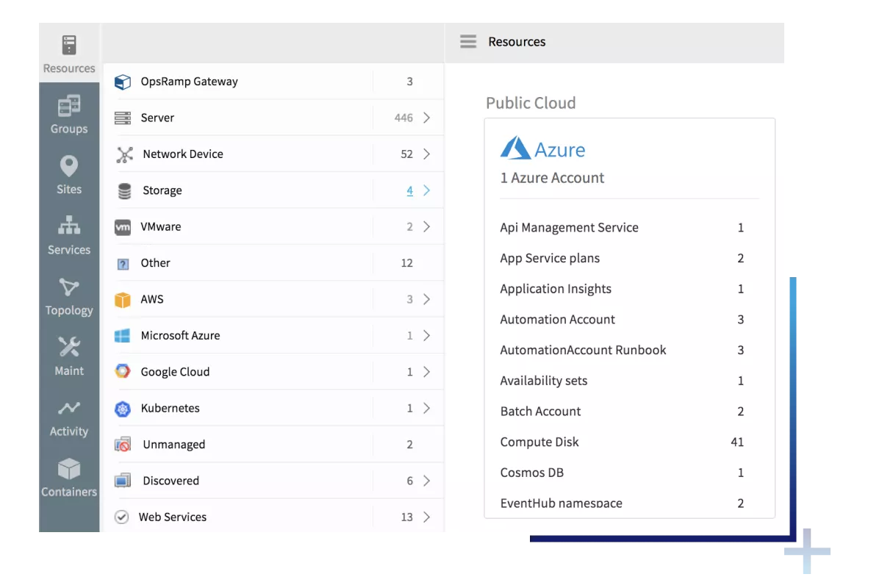Click the Other question mark icon
882x588 pixels.
[x=123, y=263]
